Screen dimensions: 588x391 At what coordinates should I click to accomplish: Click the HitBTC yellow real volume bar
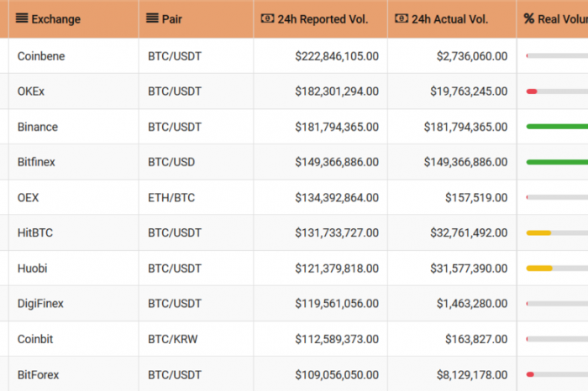point(538,233)
